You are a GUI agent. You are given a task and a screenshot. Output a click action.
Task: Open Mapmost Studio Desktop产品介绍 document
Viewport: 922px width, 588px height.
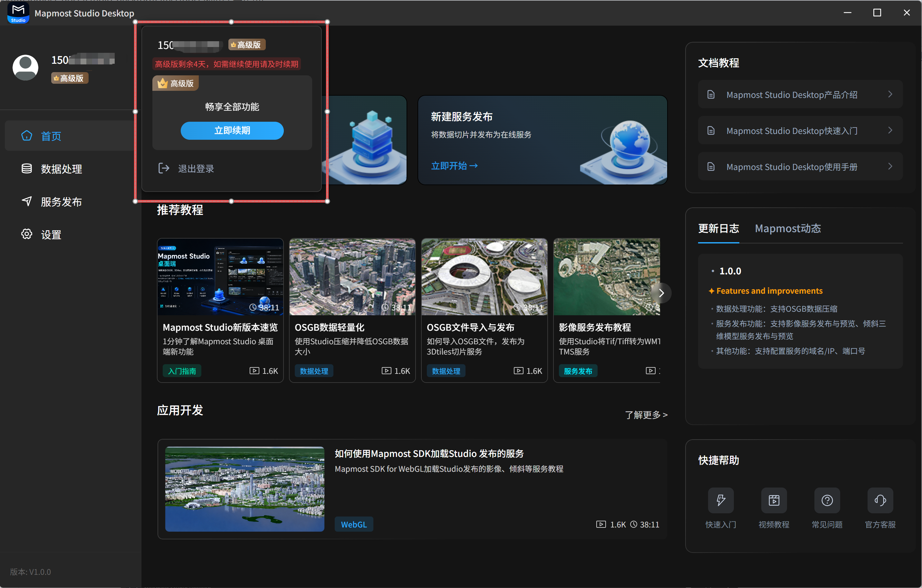click(800, 95)
